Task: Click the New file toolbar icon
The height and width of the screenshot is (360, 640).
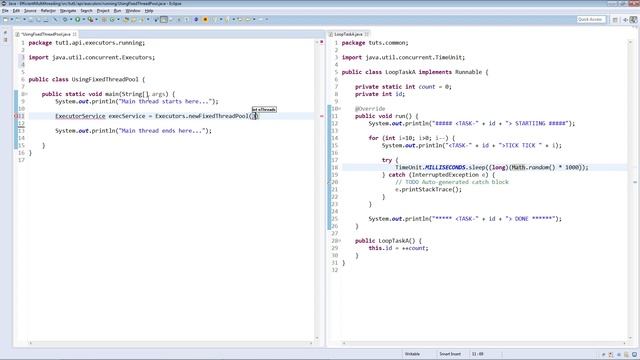Action: click(6, 19)
